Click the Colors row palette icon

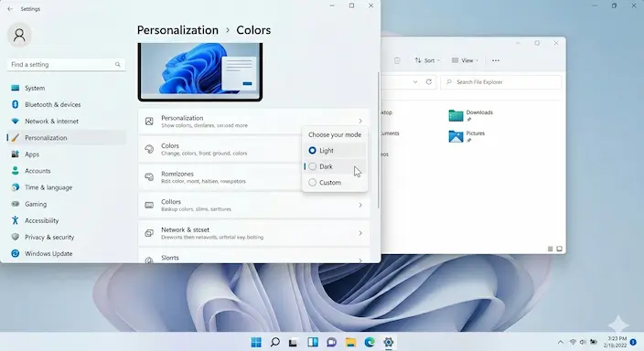pyautogui.click(x=149, y=149)
